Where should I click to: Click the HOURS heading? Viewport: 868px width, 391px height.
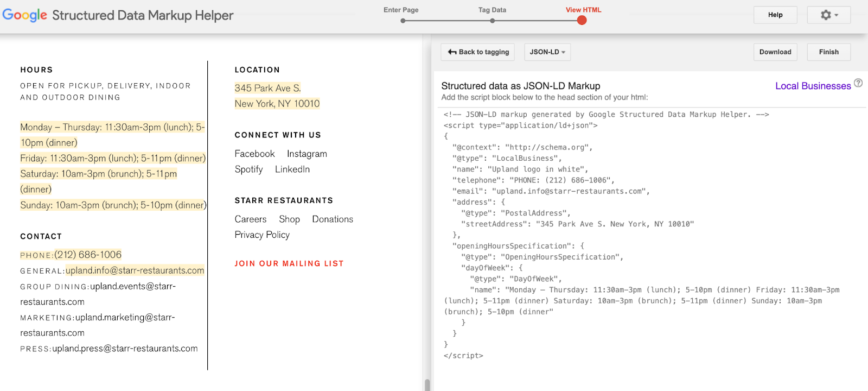point(36,70)
